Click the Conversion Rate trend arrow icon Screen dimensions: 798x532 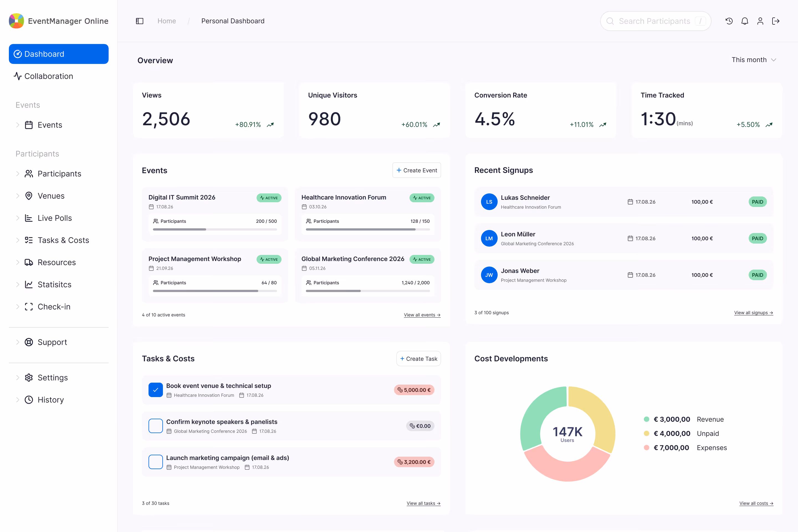click(603, 125)
